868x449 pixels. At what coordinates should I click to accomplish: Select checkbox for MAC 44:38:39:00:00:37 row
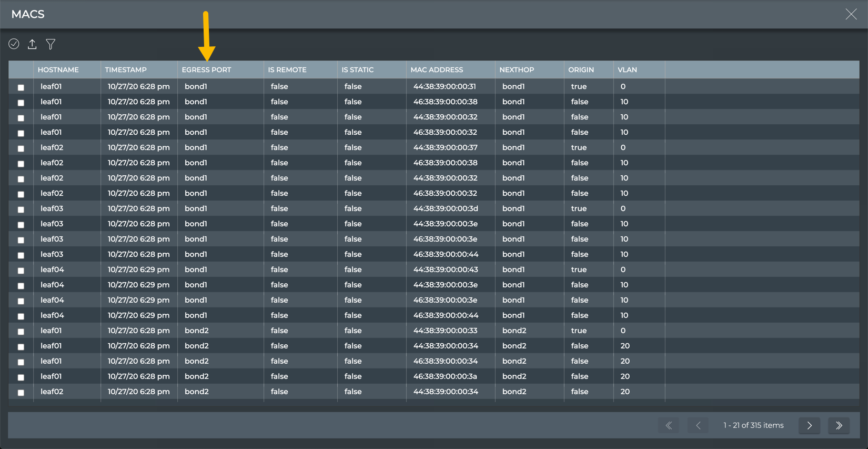point(21,148)
